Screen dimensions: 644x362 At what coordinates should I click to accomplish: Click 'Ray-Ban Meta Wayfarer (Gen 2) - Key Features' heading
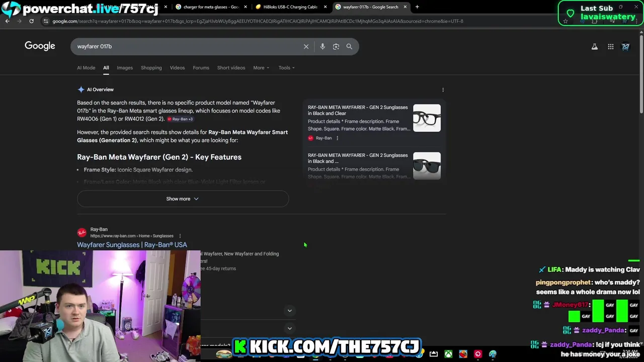pyautogui.click(x=159, y=157)
